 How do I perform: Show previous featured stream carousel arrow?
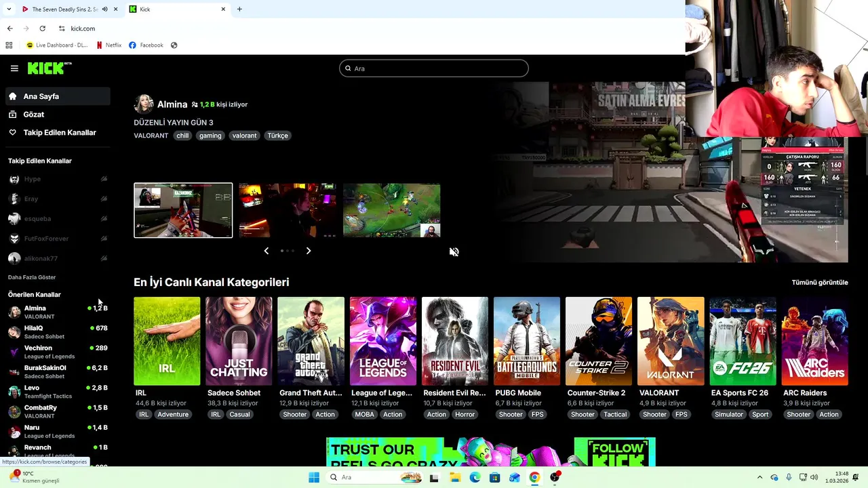(x=266, y=251)
